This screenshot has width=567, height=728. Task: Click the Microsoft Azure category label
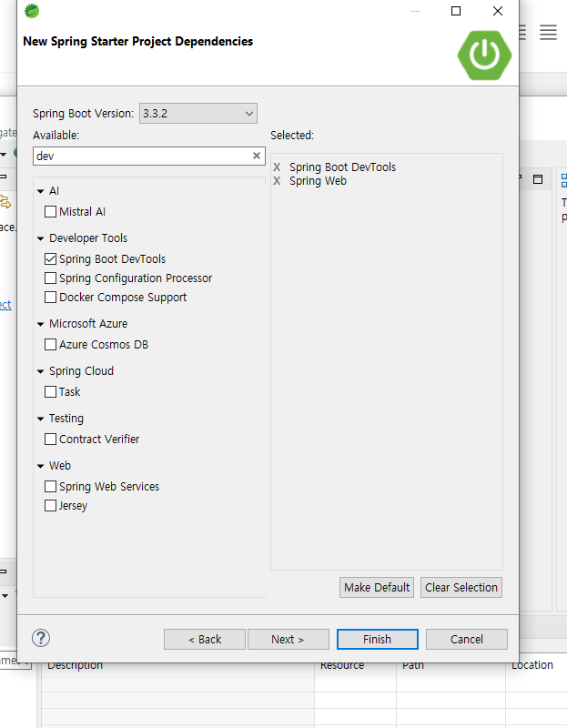tap(88, 324)
